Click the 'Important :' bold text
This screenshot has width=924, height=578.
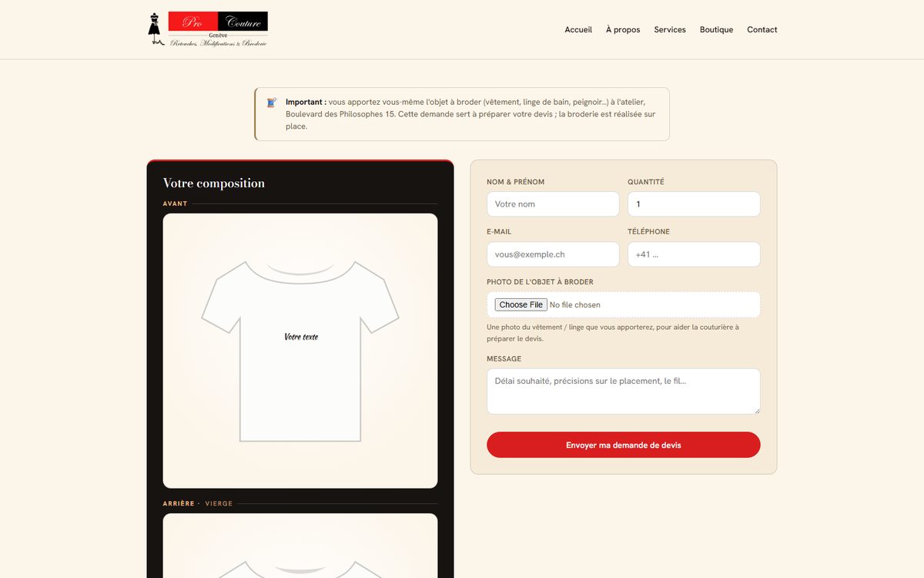pyautogui.click(x=306, y=102)
